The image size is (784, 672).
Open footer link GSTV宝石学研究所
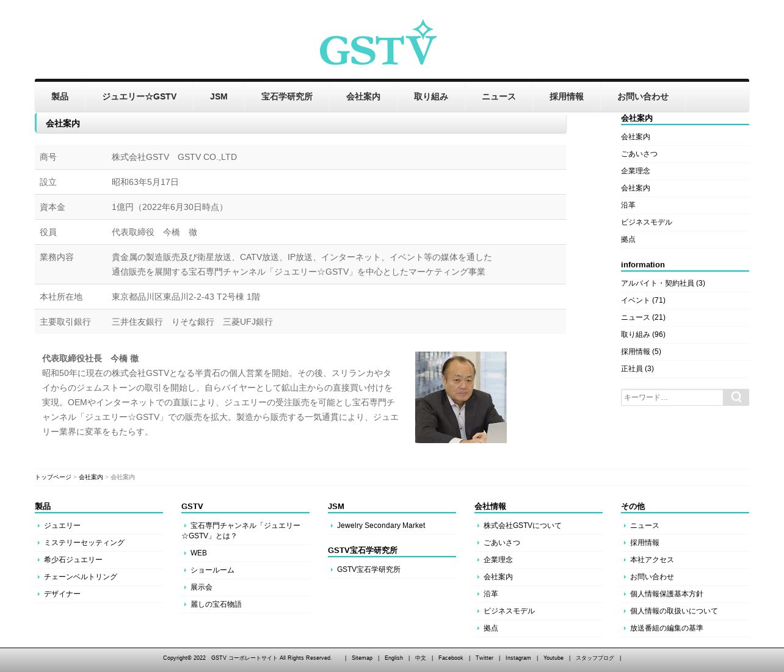[x=369, y=569]
